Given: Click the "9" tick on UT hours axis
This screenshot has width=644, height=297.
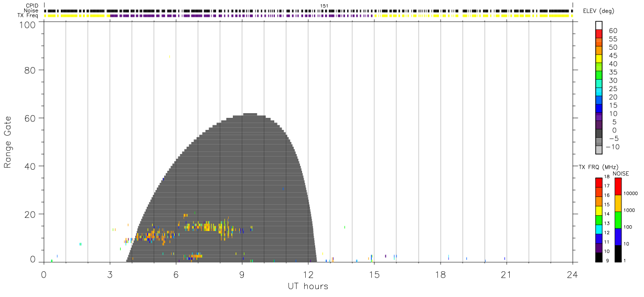Looking at the screenshot, I should pos(242,274).
